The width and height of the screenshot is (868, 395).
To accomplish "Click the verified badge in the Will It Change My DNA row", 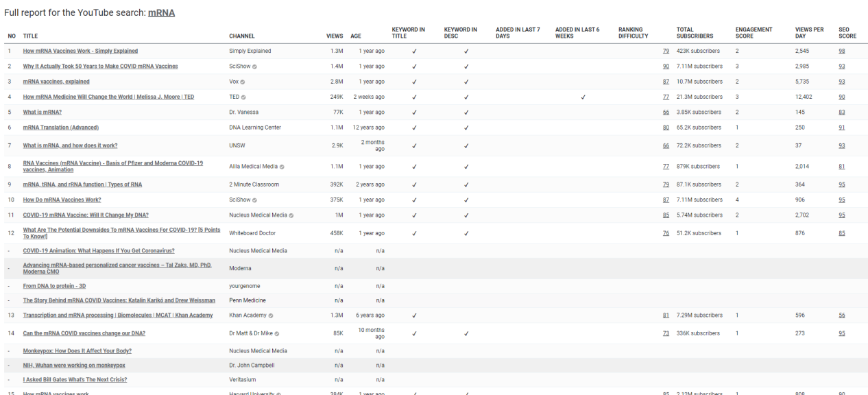I will pyautogui.click(x=291, y=215).
